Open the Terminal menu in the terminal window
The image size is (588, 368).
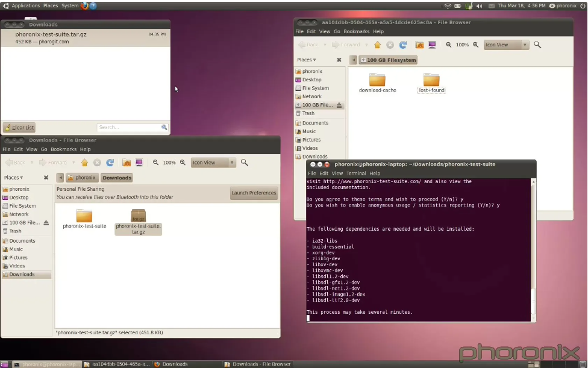pos(356,173)
